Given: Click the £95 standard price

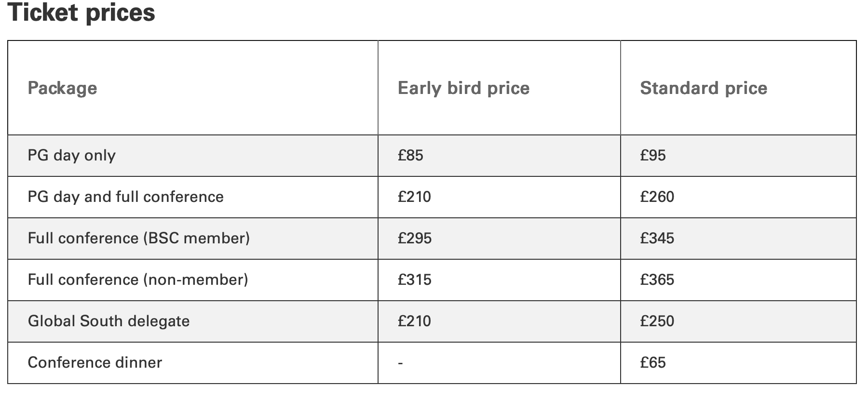Looking at the screenshot, I should click(x=652, y=156).
